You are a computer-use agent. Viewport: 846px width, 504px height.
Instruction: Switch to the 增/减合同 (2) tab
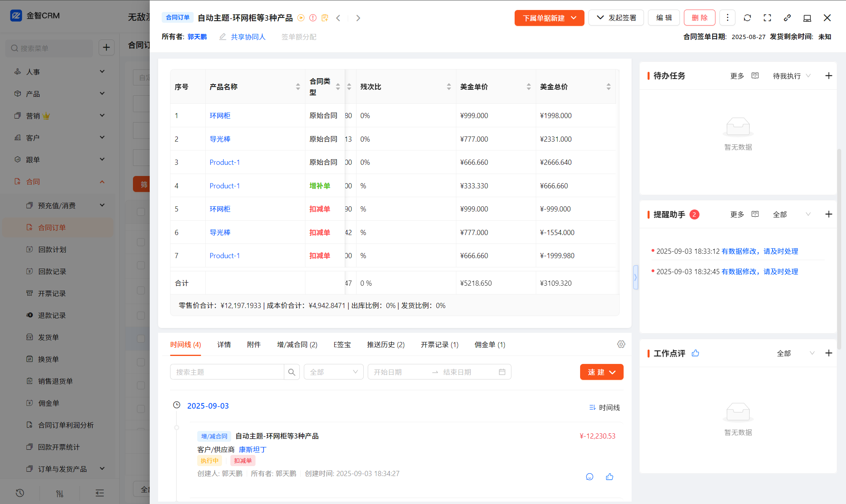[x=297, y=344]
